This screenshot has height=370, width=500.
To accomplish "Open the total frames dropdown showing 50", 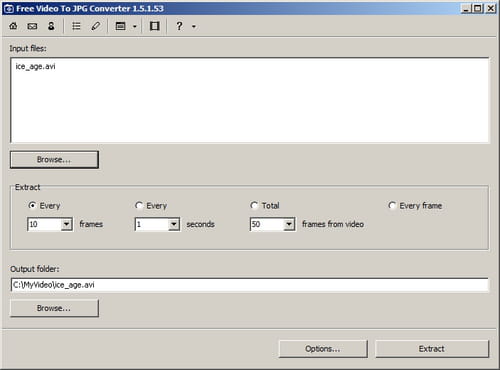I will (289, 224).
